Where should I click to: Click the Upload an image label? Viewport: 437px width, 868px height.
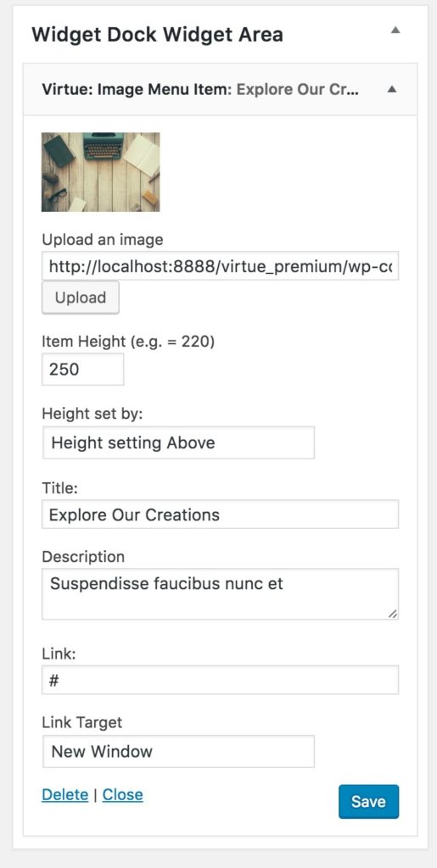[x=103, y=240]
